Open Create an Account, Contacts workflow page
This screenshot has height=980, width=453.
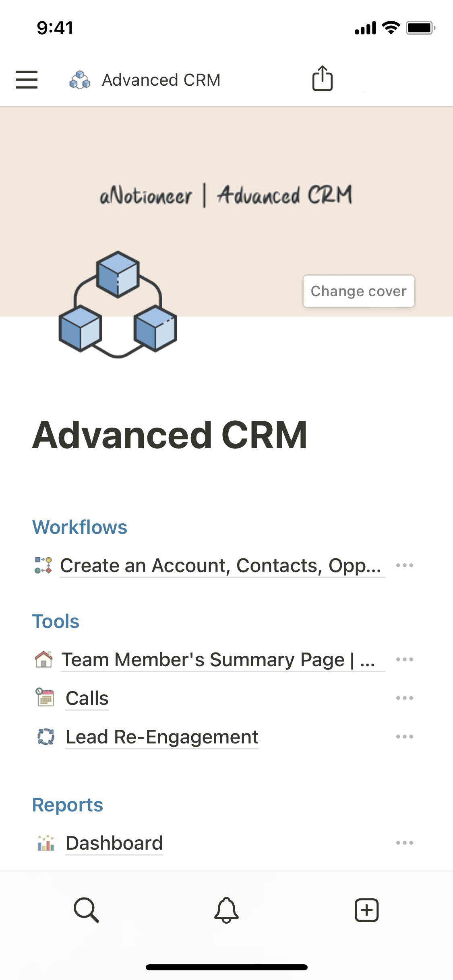click(x=221, y=566)
